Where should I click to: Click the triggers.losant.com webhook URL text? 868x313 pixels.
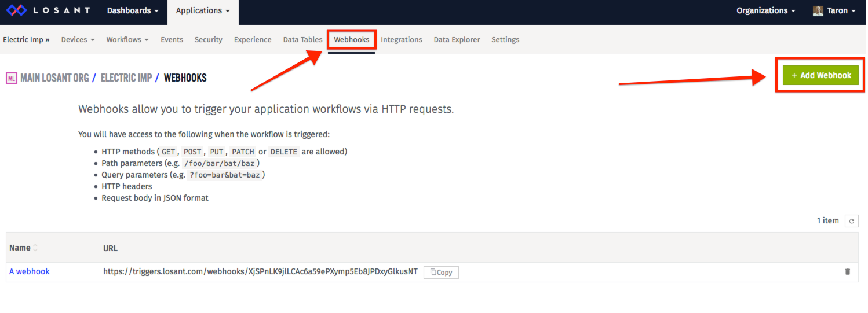[x=260, y=271]
